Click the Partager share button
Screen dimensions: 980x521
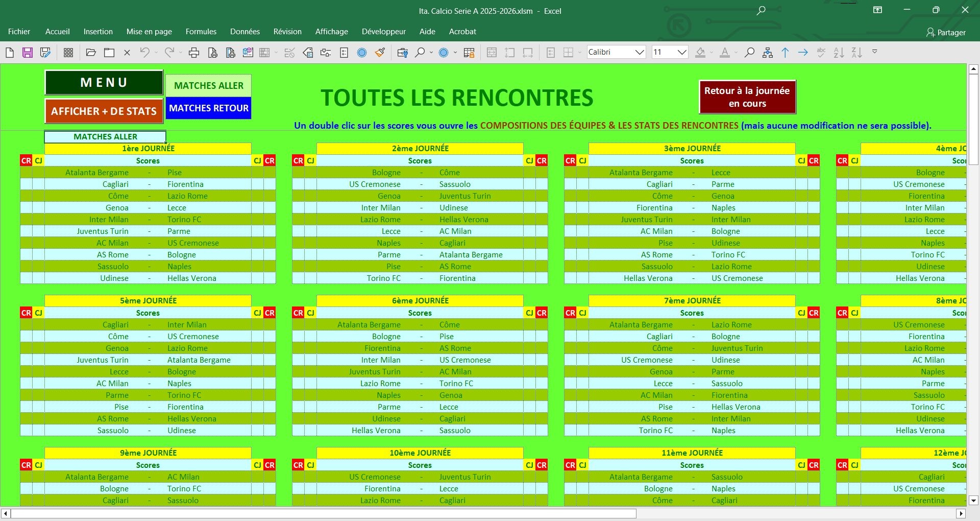pos(946,32)
